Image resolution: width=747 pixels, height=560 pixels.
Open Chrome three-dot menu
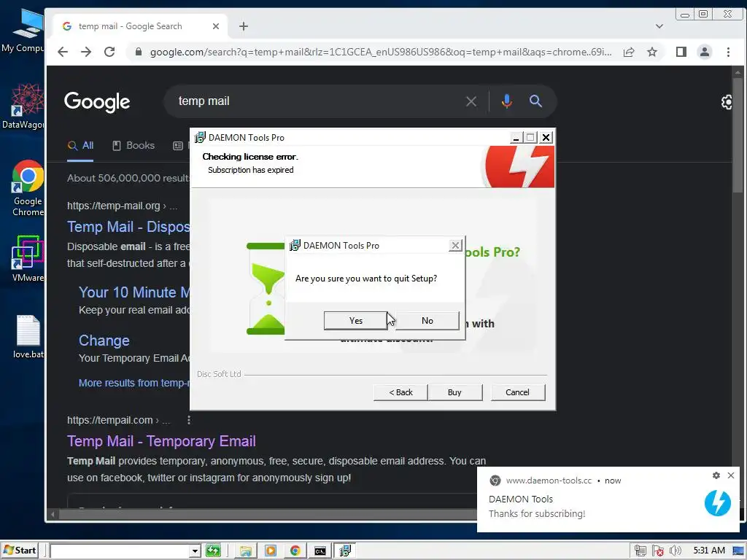[728, 52]
